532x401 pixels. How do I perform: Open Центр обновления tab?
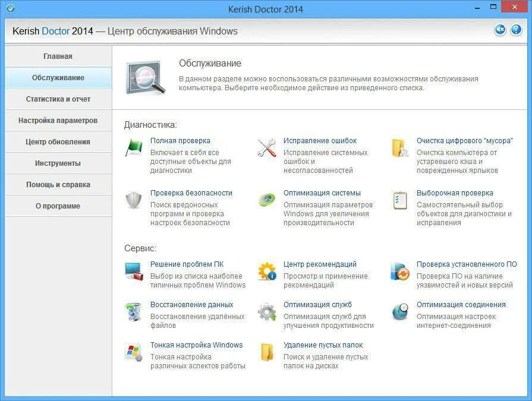[58, 142]
